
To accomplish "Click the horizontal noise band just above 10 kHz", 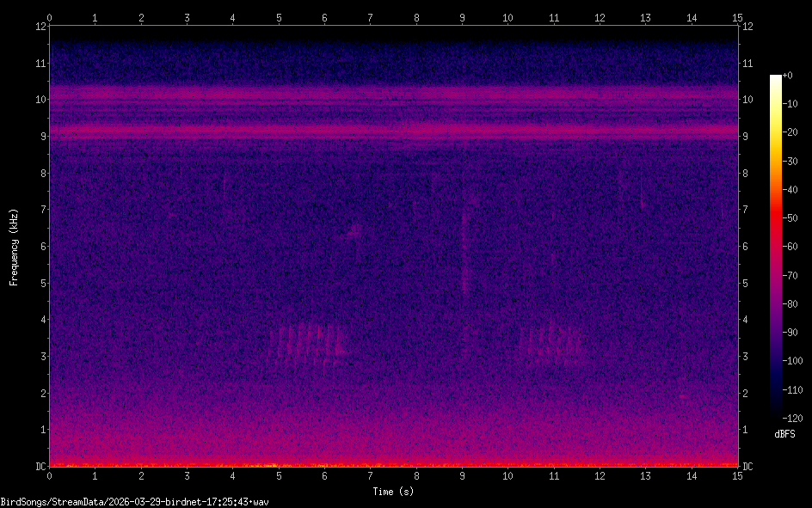I will [393, 89].
